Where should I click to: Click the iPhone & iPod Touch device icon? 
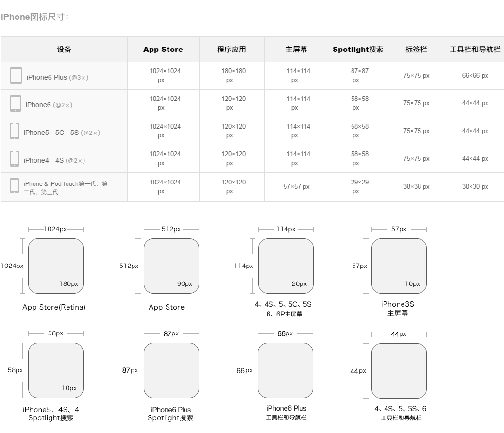tap(15, 185)
